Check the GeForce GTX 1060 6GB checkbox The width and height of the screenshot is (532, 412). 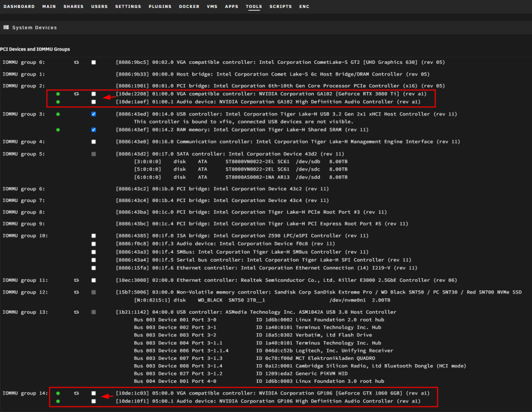pyautogui.click(x=94, y=393)
